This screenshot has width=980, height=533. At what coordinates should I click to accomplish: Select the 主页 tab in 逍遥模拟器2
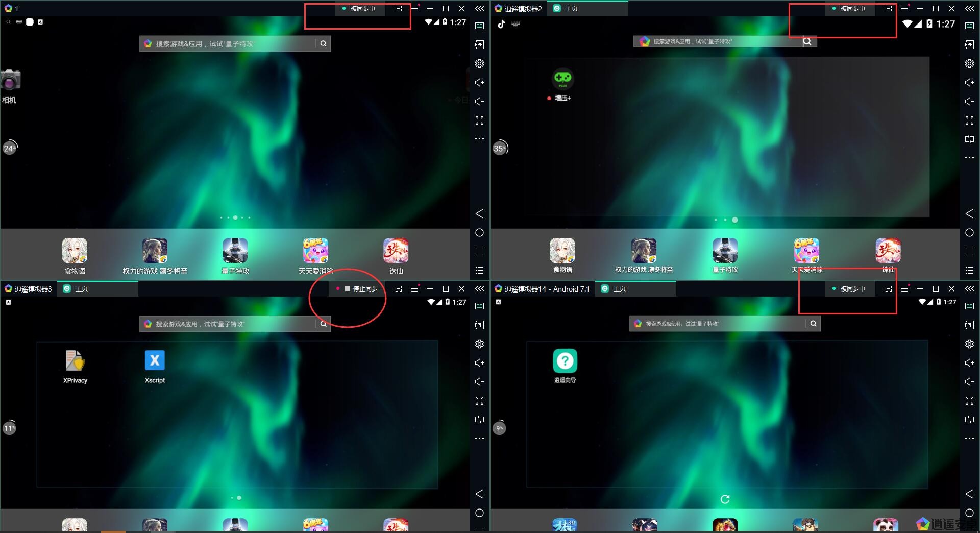(571, 9)
